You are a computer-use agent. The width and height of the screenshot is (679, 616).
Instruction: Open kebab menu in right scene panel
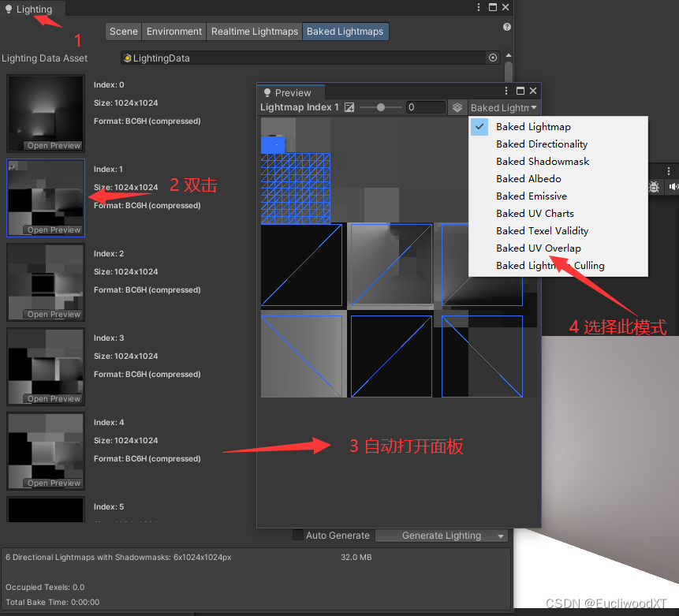(669, 170)
